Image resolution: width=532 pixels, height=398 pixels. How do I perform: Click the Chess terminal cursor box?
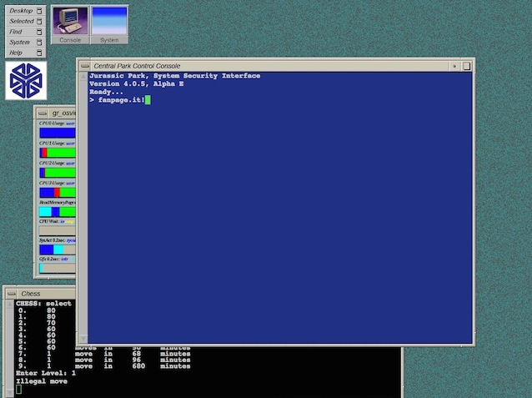coord(18,389)
